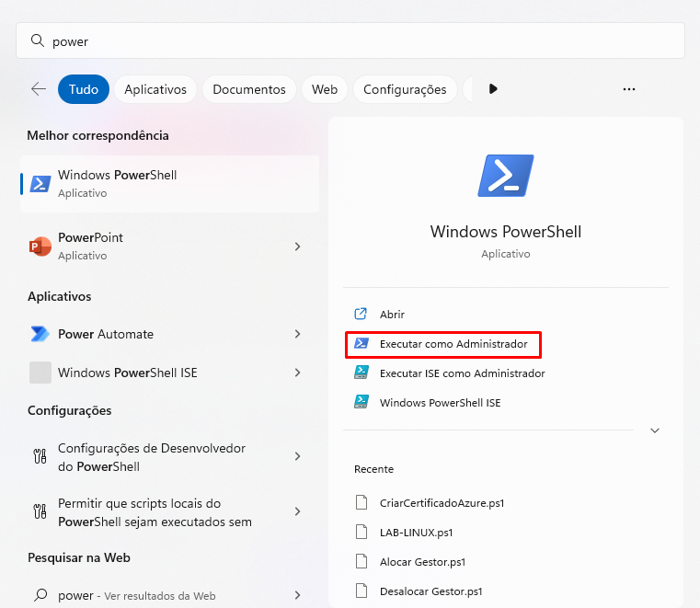The height and width of the screenshot is (608, 700).
Task: Click the back arrow icon
Action: (x=39, y=89)
